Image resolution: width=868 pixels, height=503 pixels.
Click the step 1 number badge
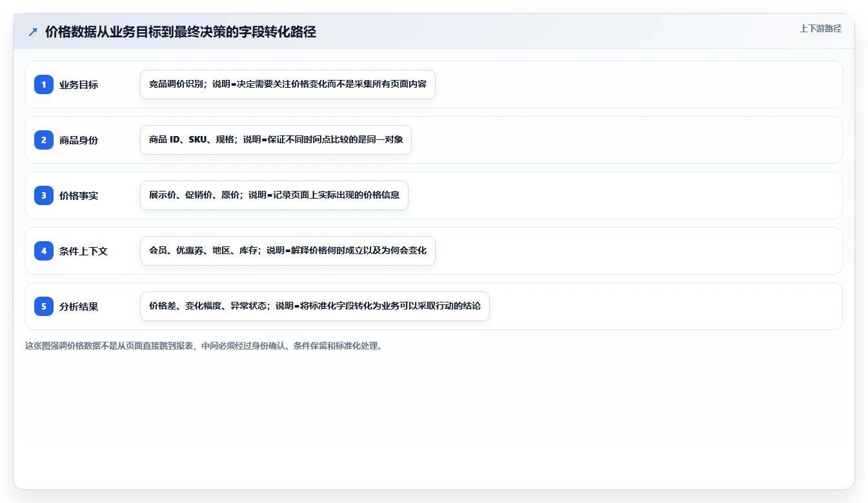(44, 84)
